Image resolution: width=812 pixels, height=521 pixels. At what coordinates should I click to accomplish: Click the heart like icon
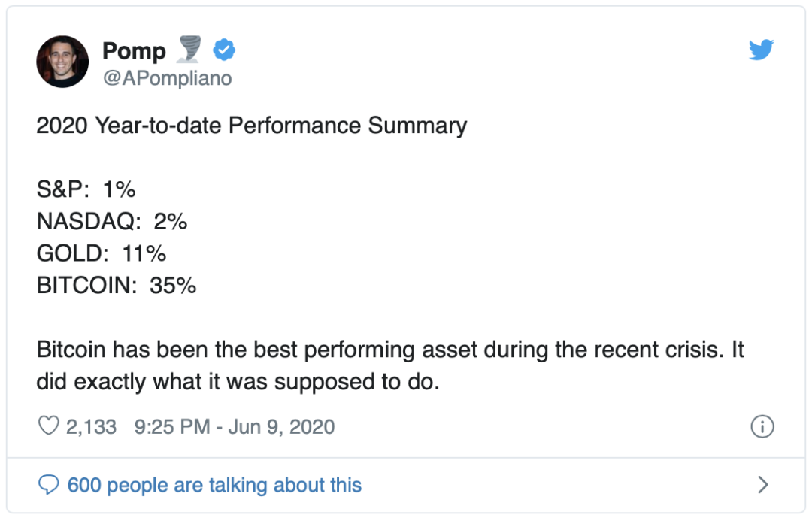click(x=49, y=426)
